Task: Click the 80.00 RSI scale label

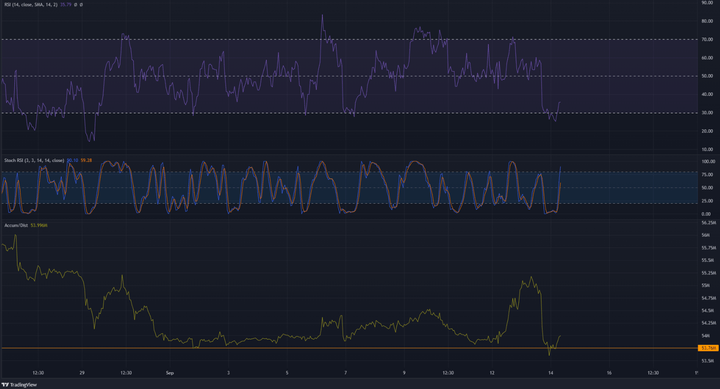Action: pyautogui.click(x=707, y=21)
